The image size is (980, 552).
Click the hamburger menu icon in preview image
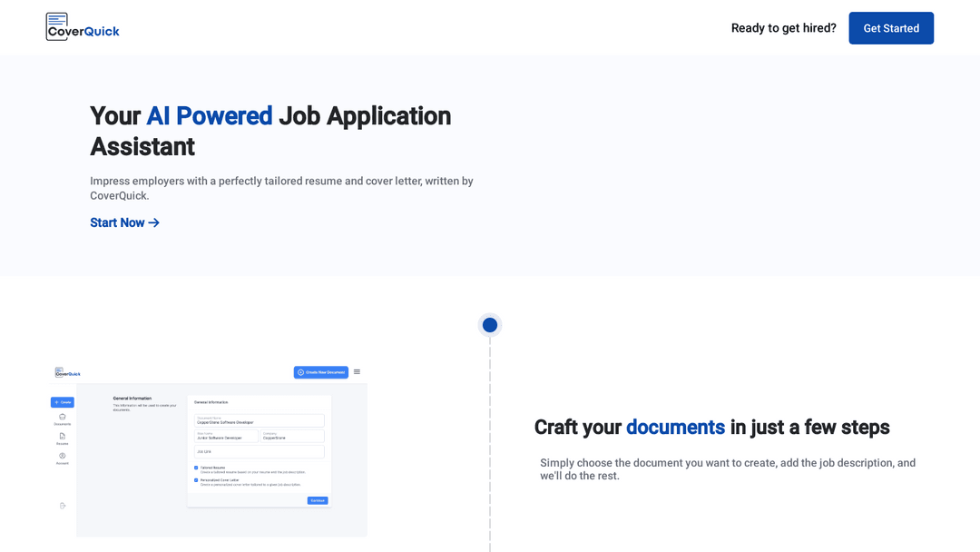click(x=357, y=372)
